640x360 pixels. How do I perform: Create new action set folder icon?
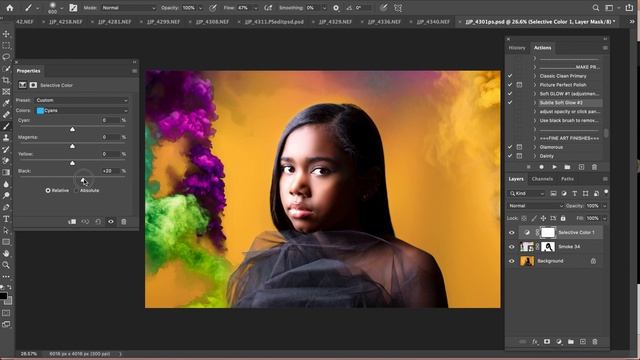[x=567, y=167]
